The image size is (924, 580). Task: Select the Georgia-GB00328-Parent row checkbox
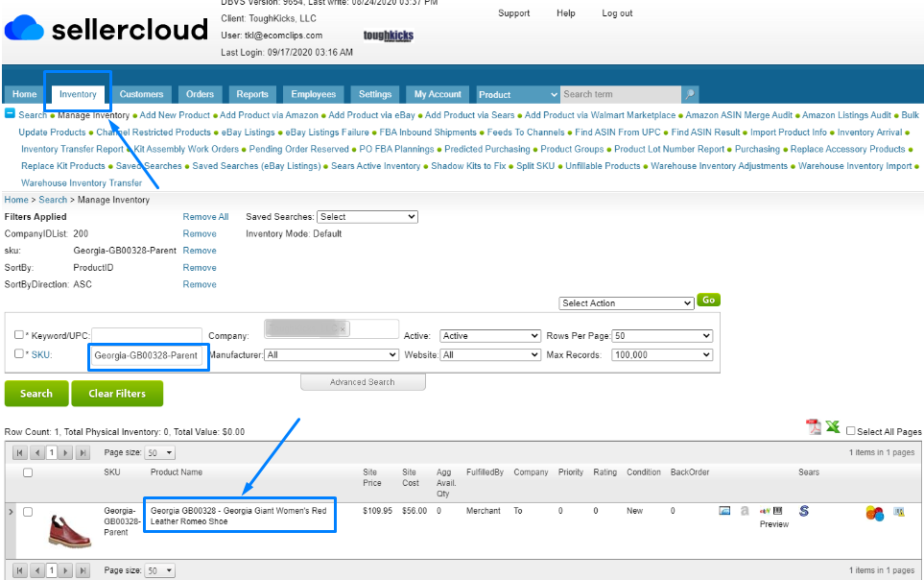[x=28, y=512]
